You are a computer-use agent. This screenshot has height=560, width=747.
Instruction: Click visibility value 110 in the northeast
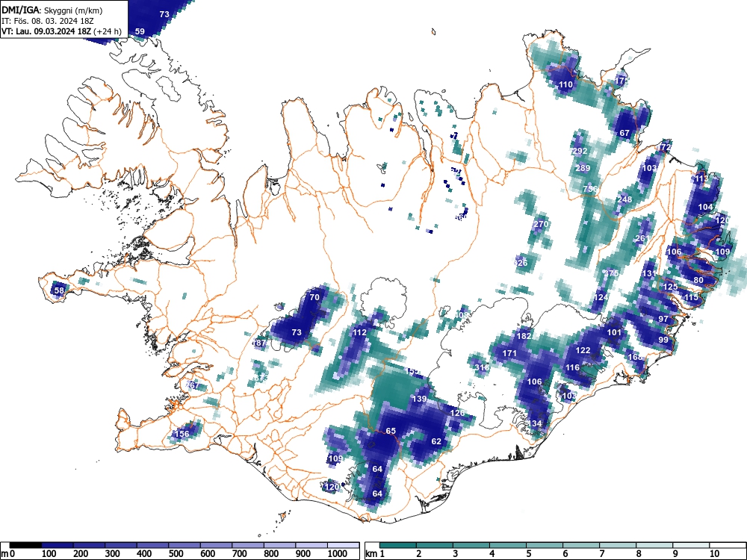(565, 85)
